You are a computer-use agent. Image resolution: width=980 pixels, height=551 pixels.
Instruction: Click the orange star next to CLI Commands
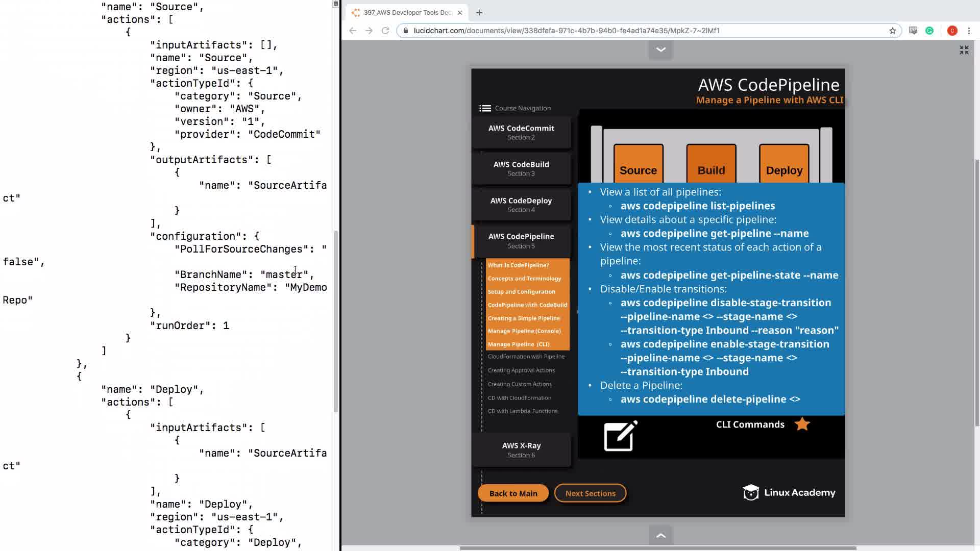pos(802,424)
